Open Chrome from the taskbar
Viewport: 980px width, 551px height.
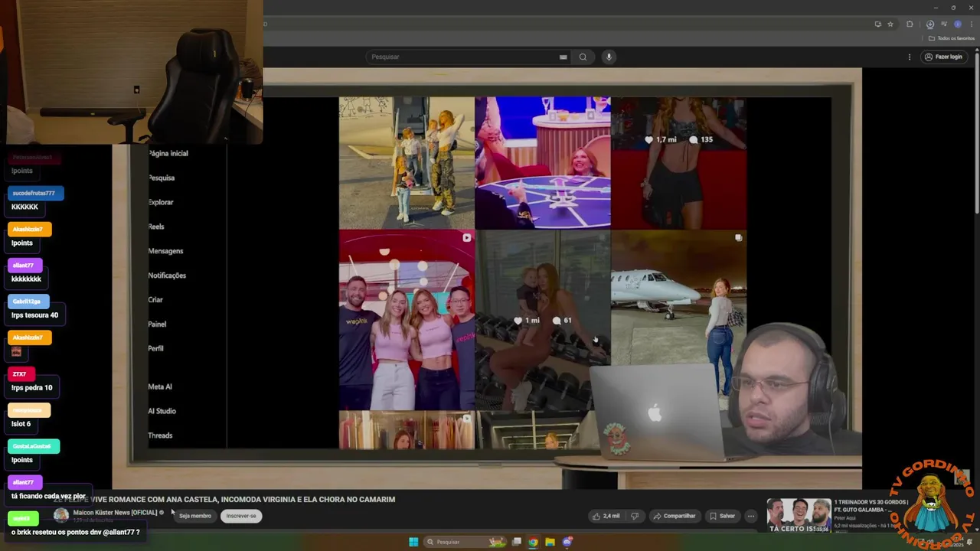point(533,542)
